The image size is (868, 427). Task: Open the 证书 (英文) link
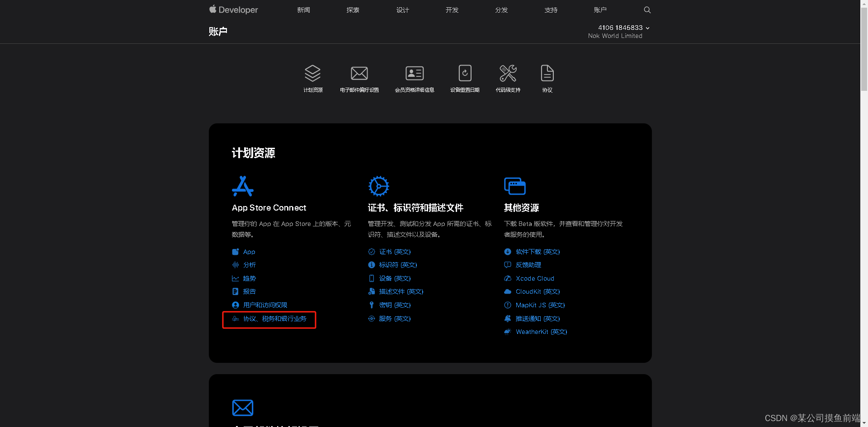tap(395, 252)
